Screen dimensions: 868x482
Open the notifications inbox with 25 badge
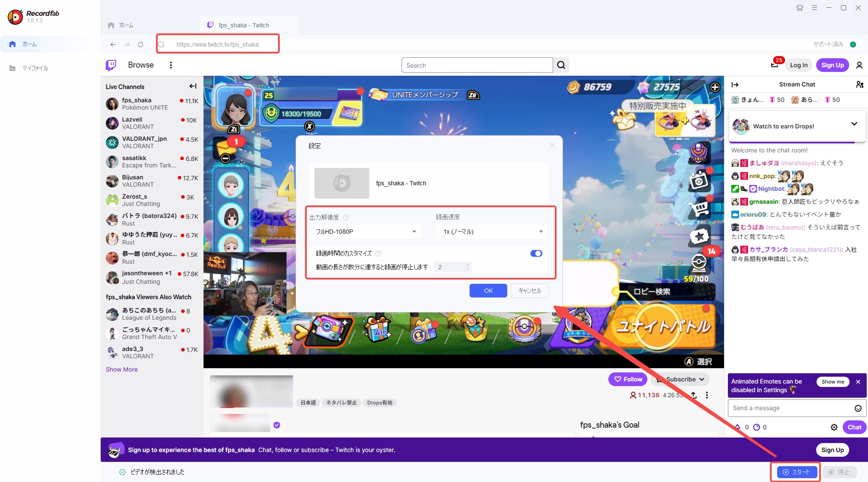(x=775, y=65)
